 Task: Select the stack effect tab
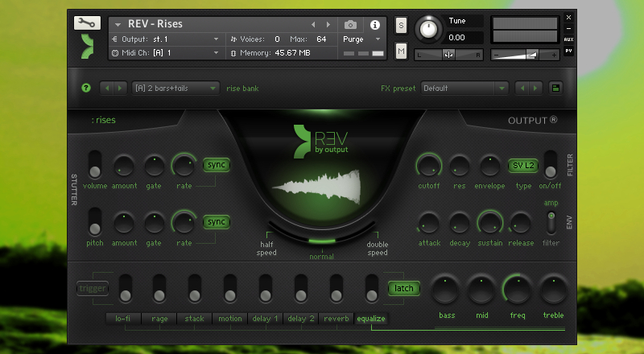pyautogui.click(x=194, y=319)
